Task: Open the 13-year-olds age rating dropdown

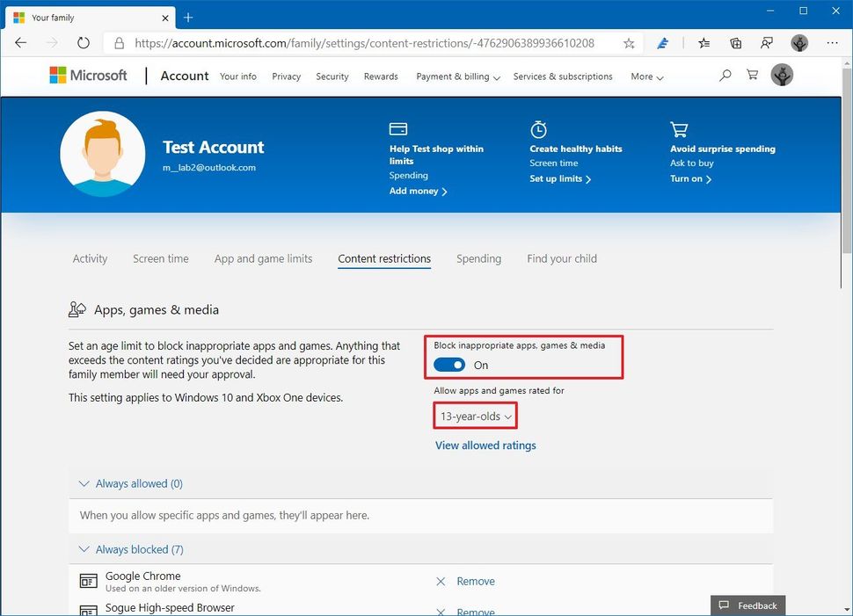Action: [x=475, y=416]
